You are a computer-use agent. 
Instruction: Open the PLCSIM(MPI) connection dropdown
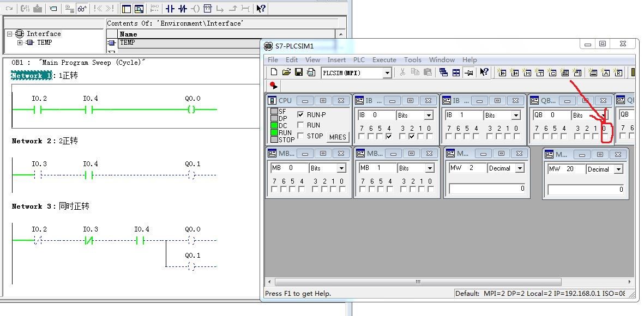click(387, 72)
